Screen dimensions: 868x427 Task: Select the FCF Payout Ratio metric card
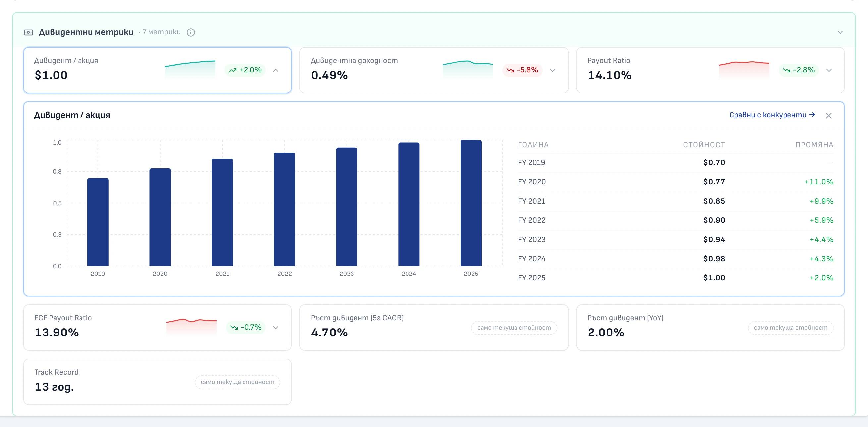157,328
